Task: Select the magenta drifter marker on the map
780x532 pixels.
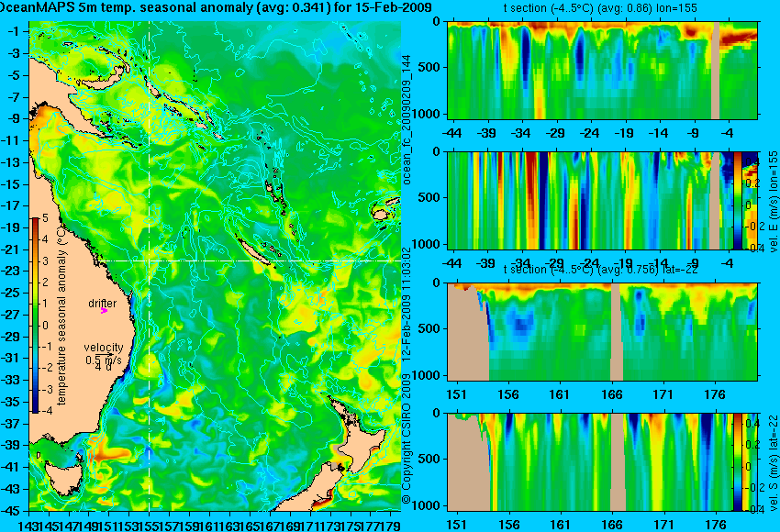Action: click(104, 311)
